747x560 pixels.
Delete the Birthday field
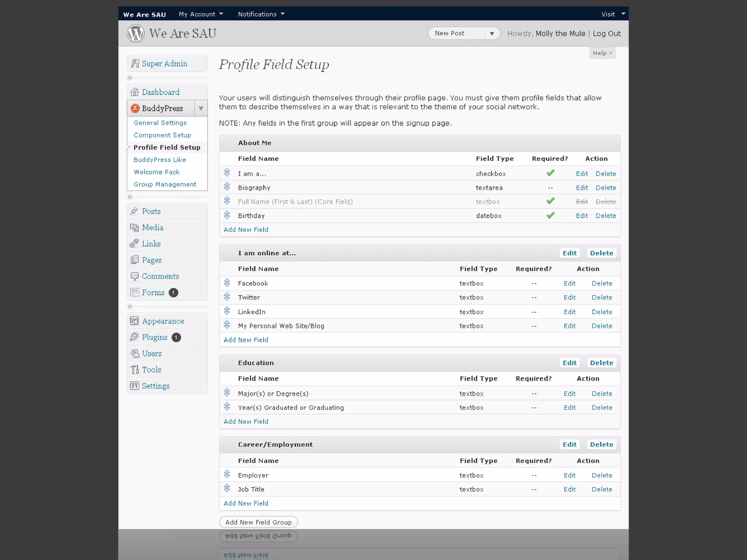[606, 216]
